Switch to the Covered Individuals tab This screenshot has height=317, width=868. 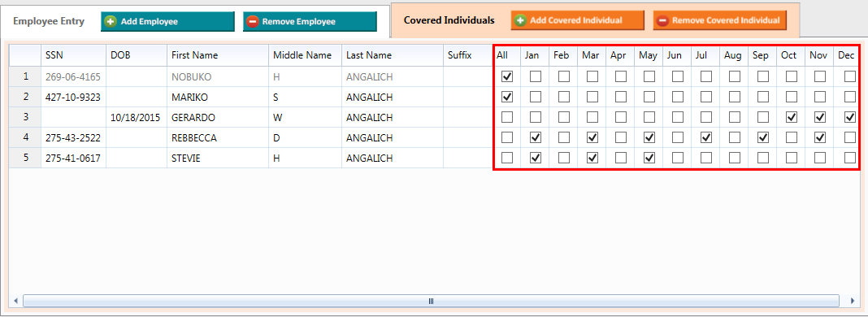pos(449,20)
